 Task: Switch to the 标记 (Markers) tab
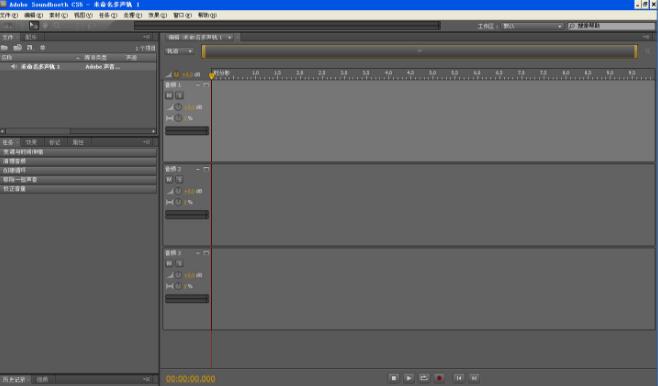click(55, 143)
